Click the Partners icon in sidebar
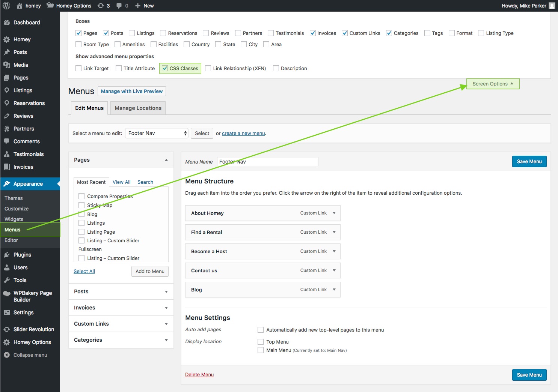This screenshot has height=392, width=558. click(7, 129)
